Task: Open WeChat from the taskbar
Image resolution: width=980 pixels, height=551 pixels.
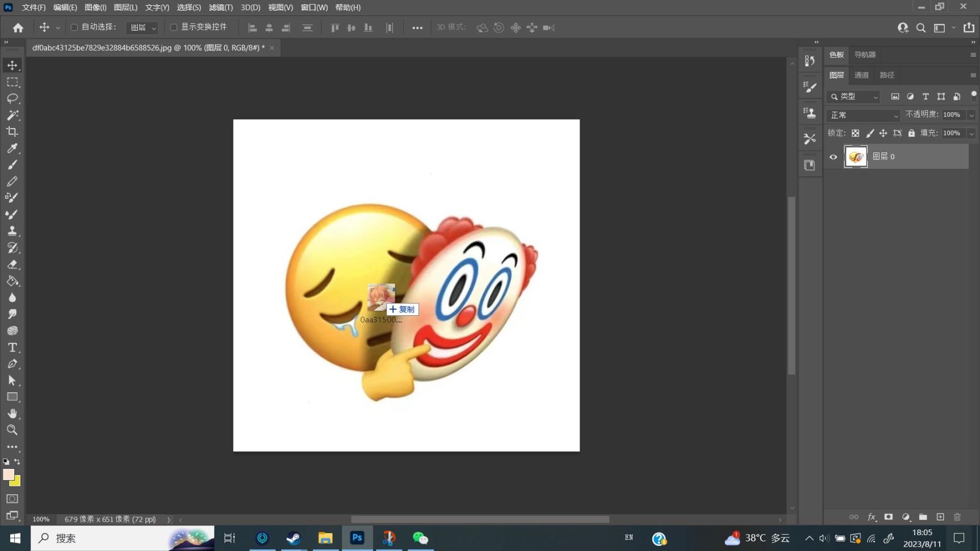Action: coord(420,538)
